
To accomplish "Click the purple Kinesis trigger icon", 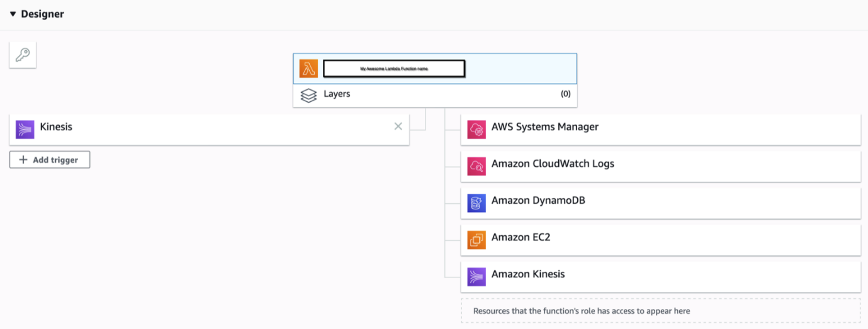I will [x=25, y=129].
